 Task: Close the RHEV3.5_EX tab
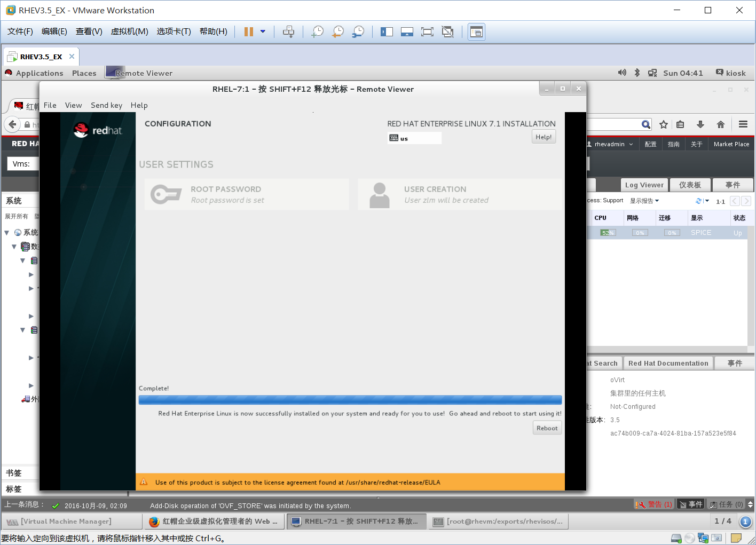[x=72, y=56]
